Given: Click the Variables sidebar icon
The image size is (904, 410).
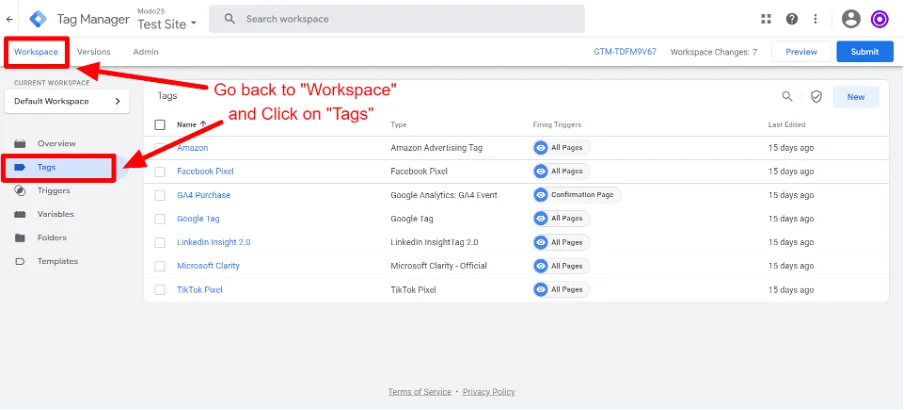Looking at the screenshot, I should tap(20, 215).
